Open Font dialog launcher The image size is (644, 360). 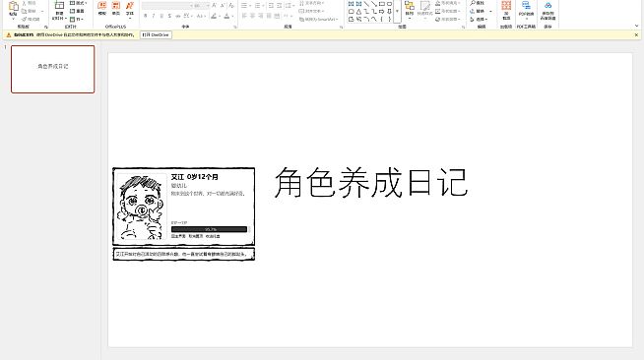[235, 27]
